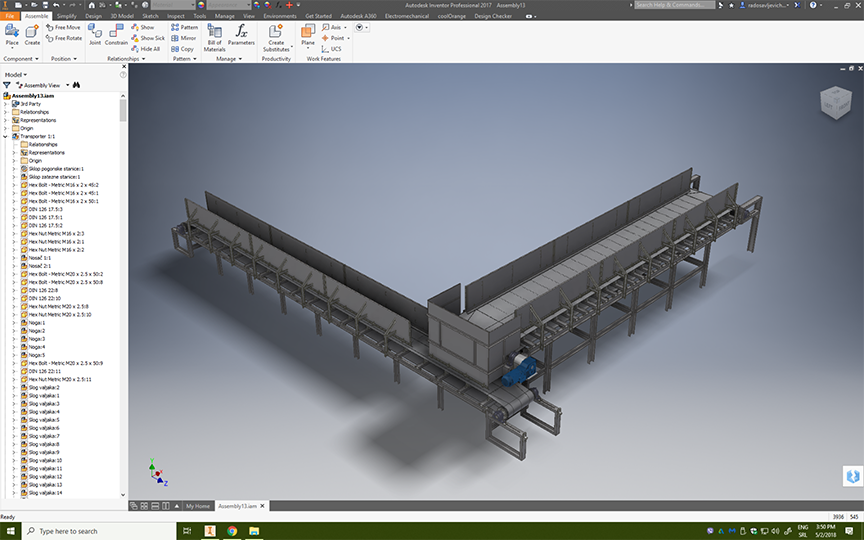The height and width of the screenshot is (540, 864).
Task: Toggle Show relationships
Action: pos(141,27)
